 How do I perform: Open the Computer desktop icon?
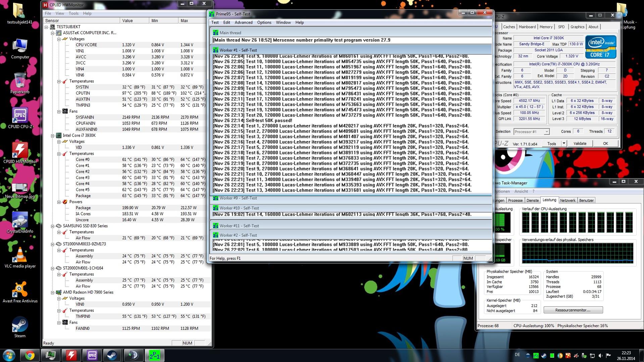point(20,49)
